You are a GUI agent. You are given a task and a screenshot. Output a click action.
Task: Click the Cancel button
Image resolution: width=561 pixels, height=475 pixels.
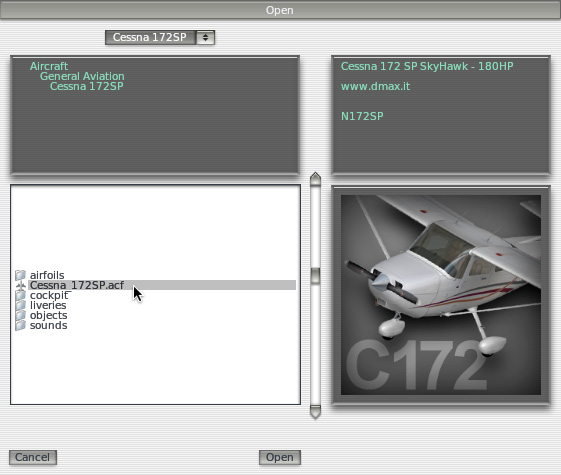(x=33, y=457)
